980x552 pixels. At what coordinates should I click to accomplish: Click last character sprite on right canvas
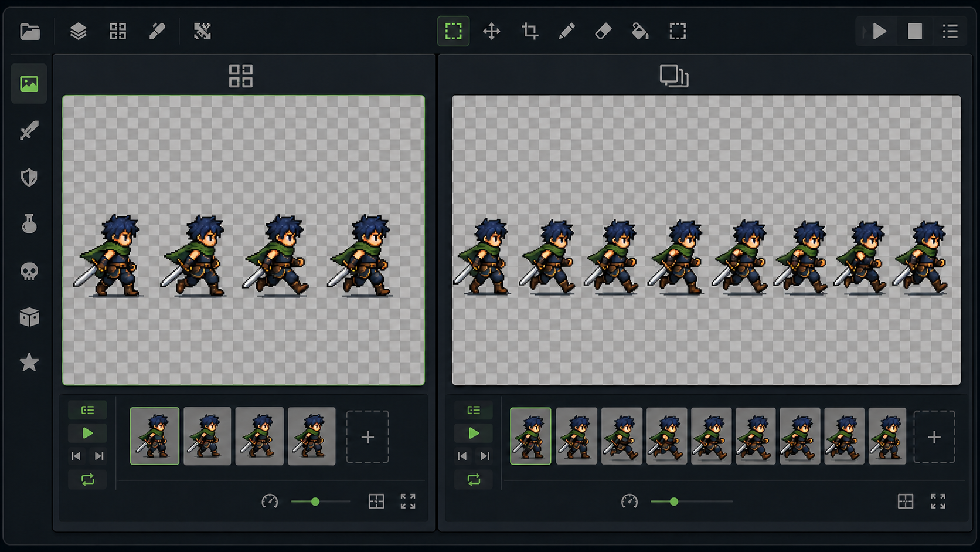point(921,257)
